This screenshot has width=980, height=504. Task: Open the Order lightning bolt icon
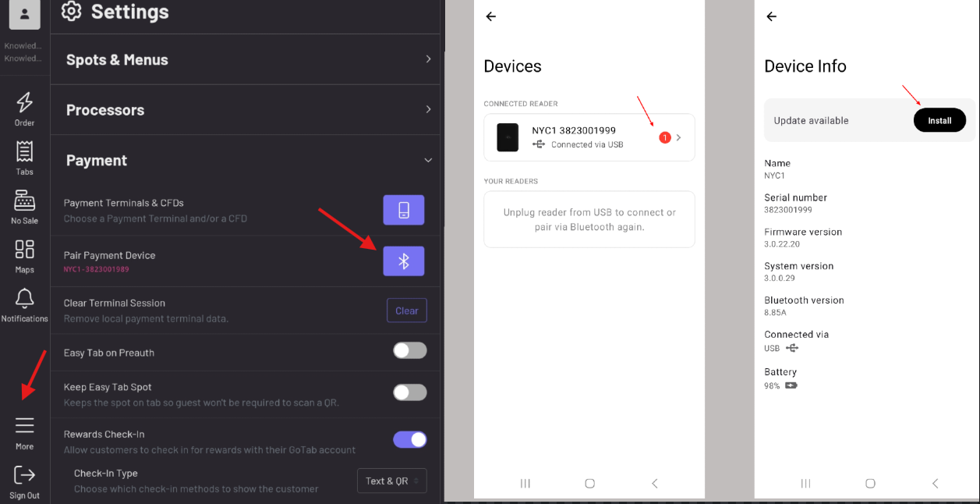pyautogui.click(x=25, y=103)
